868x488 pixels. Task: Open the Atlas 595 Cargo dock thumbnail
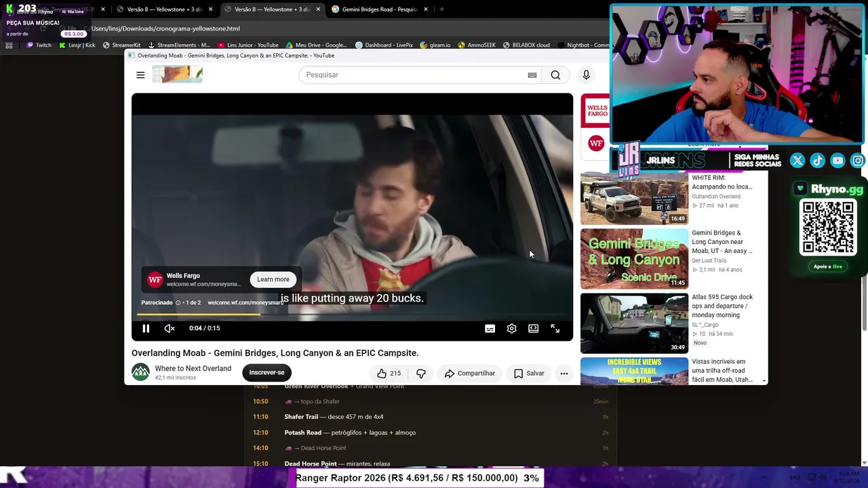click(634, 323)
